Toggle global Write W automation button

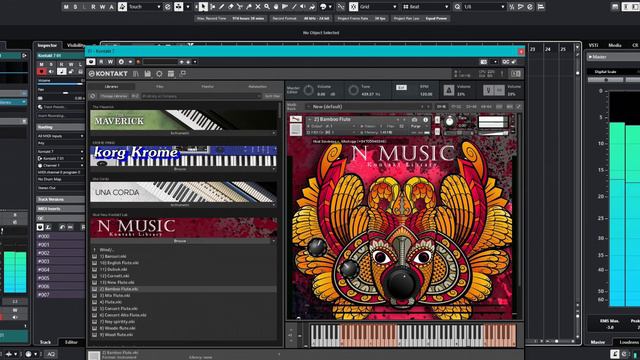[x=102, y=7]
